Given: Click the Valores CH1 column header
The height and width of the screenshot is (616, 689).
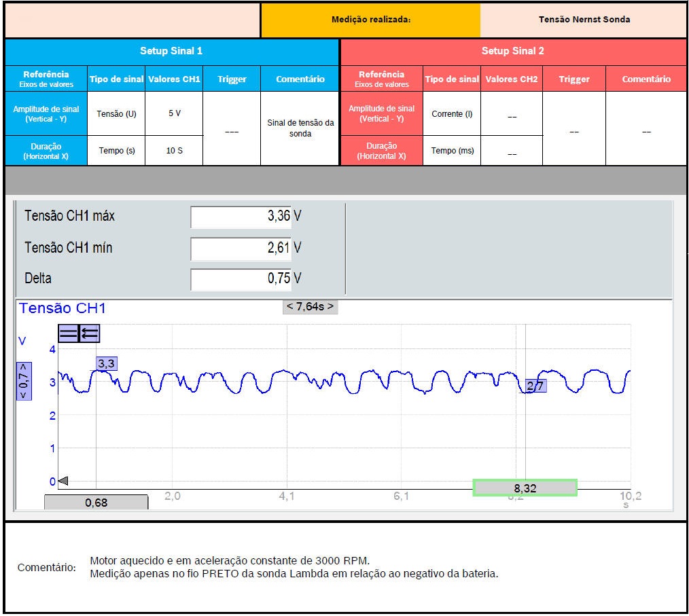Looking at the screenshot, I should (x=174, y=79).
